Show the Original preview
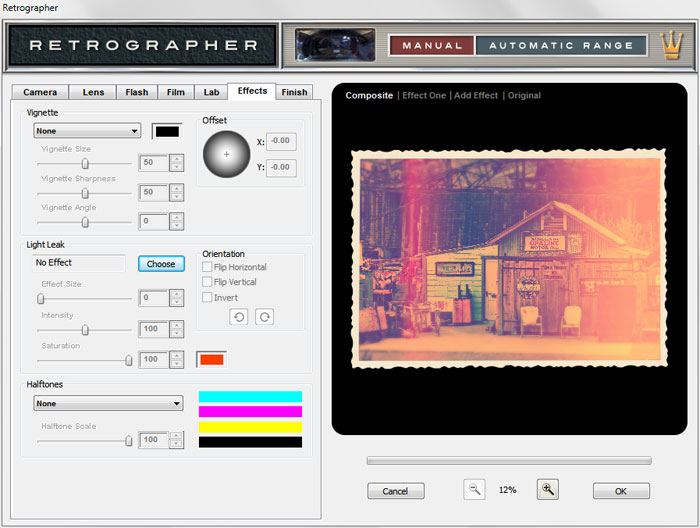The image size is (700, 528). pos(524,96)
